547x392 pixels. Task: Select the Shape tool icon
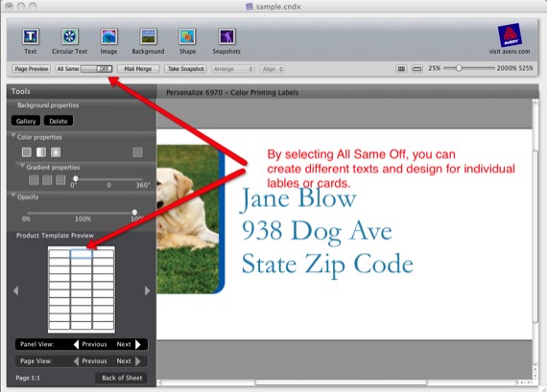[187, 36]
